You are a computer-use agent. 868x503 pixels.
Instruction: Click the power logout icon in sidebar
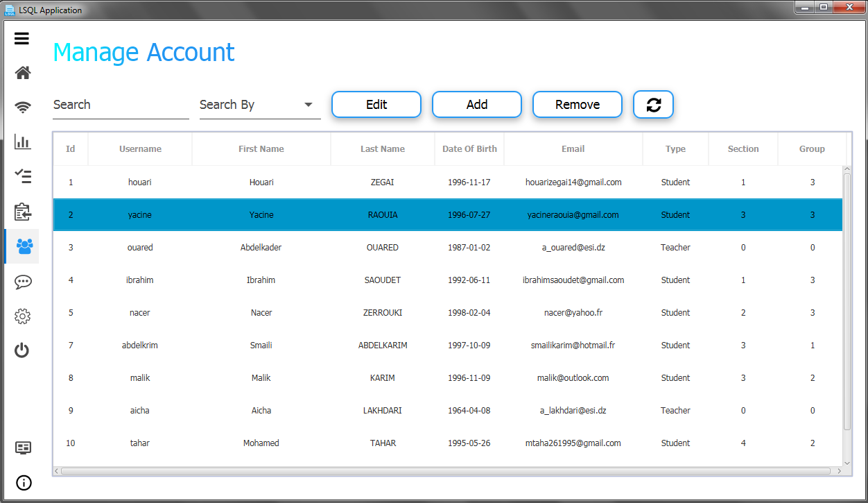pos(22,350)
